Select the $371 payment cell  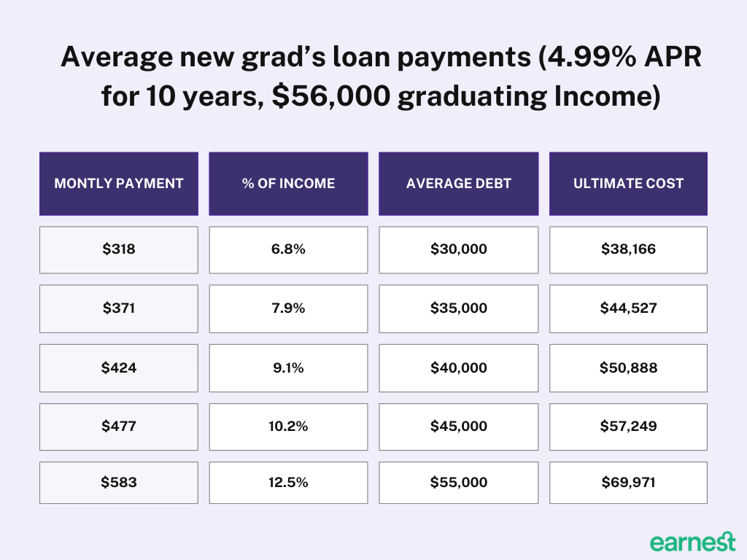[x=119, y=308]
